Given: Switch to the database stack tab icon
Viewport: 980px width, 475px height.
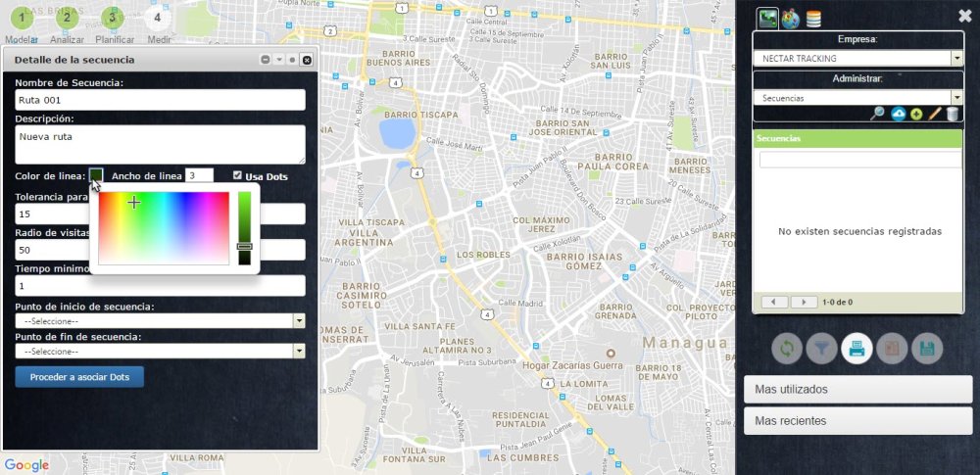Looking at the screenshot, I should (x=813, y=19).
